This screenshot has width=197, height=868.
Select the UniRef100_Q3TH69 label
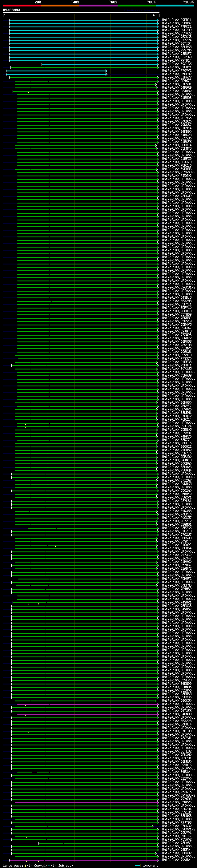[x=176, y=314]
